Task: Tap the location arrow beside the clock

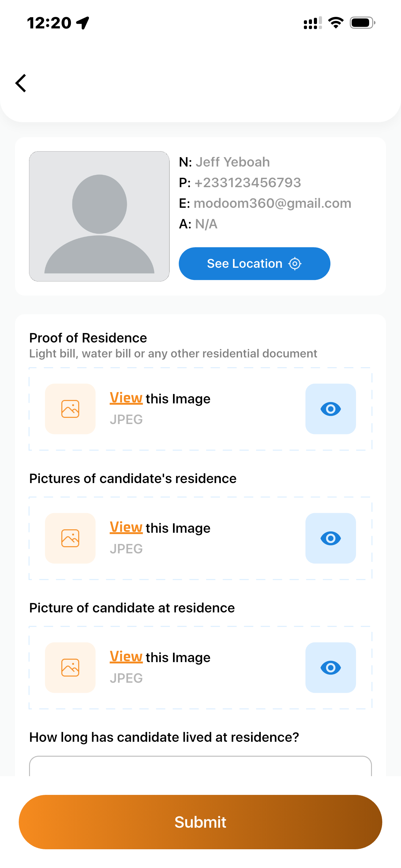Action: click(x=83, y=23)
